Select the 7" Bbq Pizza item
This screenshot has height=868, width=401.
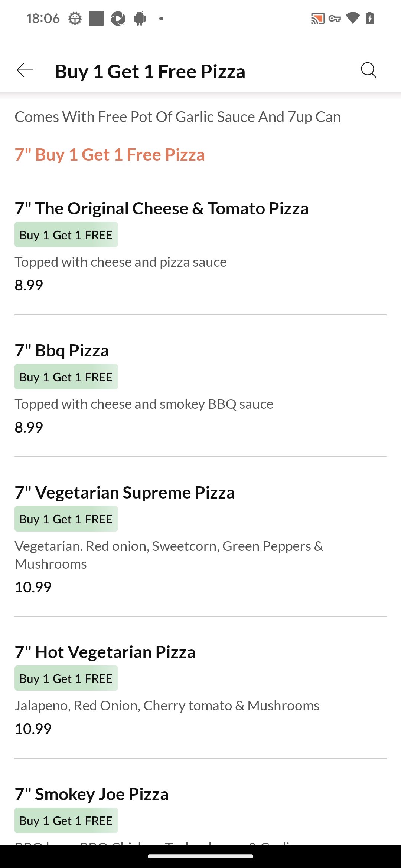[x=62, y=351]
